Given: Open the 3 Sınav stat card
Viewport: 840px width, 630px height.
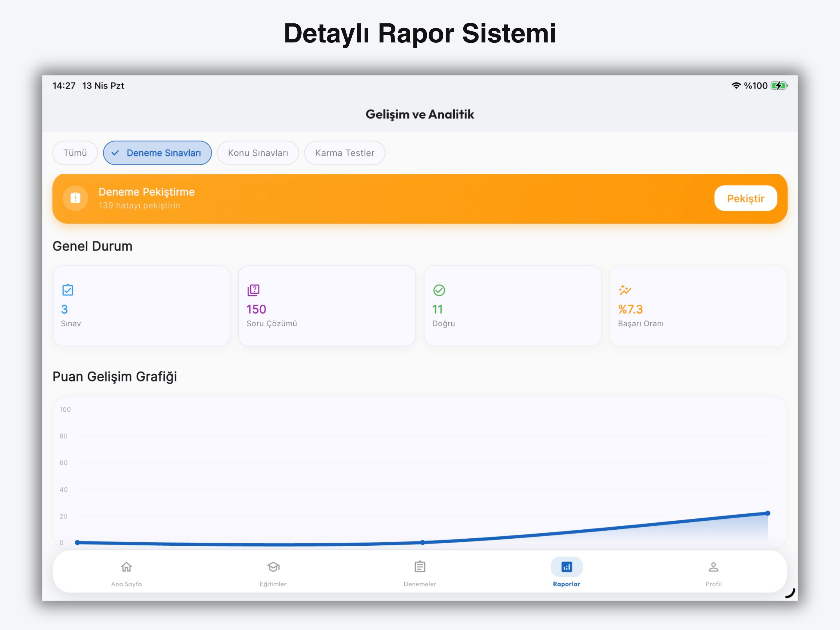Looking at the screenshot, I should point(141,306).
